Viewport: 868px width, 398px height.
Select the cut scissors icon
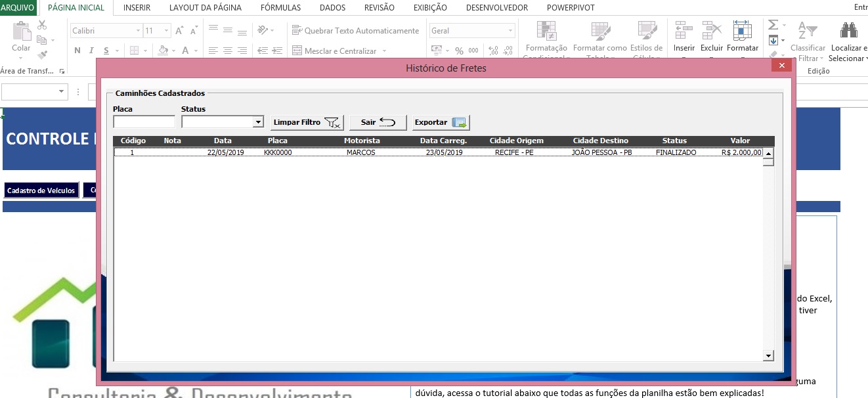coord(42,25)
